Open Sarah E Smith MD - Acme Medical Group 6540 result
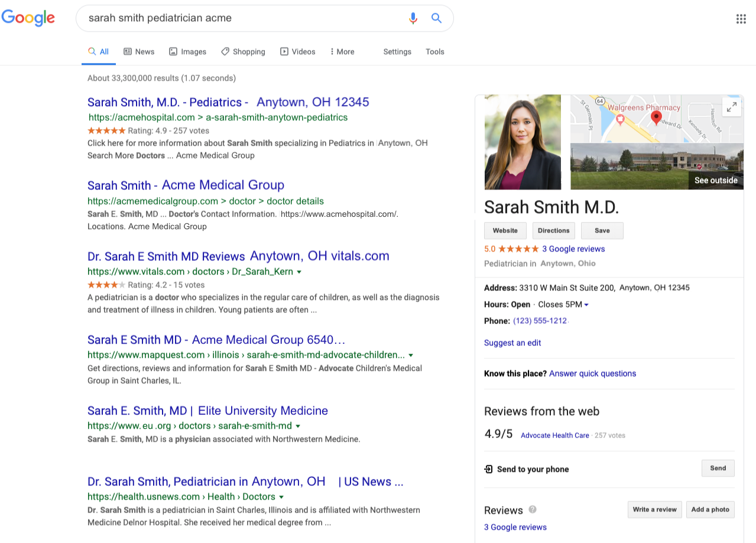 216,340
